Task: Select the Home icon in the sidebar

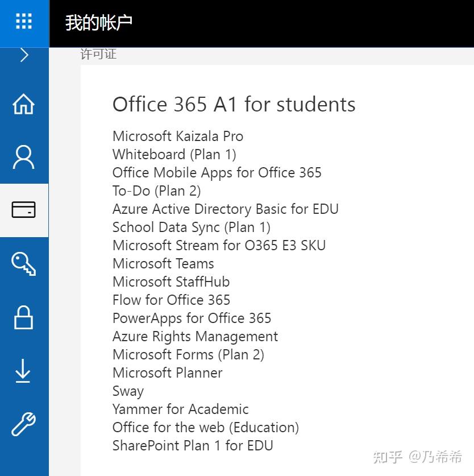Action: [x=23, y=104]
